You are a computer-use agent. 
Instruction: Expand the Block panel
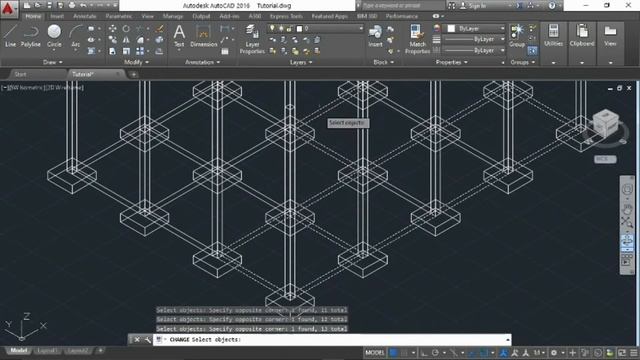tap(383, 62)
